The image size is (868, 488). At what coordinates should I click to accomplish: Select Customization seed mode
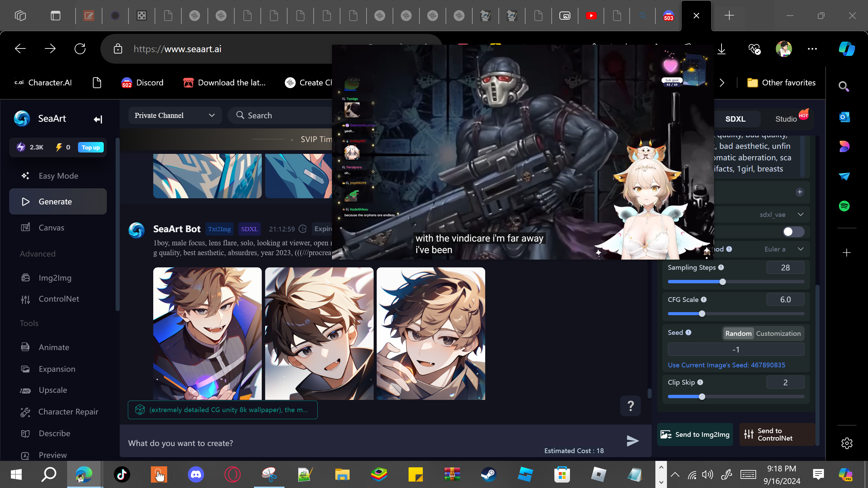(x=778, y=333)
